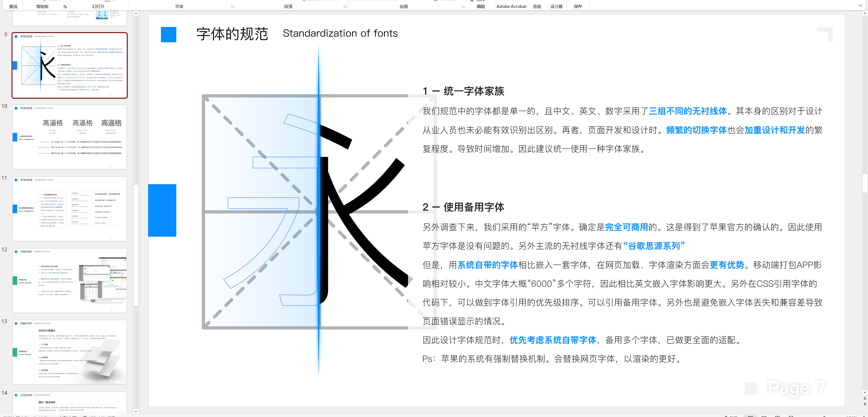The width and height of the screenshot is (868, 417).
Task: Click the line 复程度。导致时间增加
Action: 534,149
